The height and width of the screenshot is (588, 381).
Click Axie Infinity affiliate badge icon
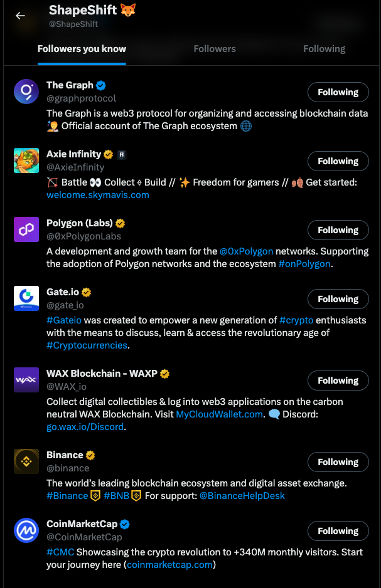122,154
